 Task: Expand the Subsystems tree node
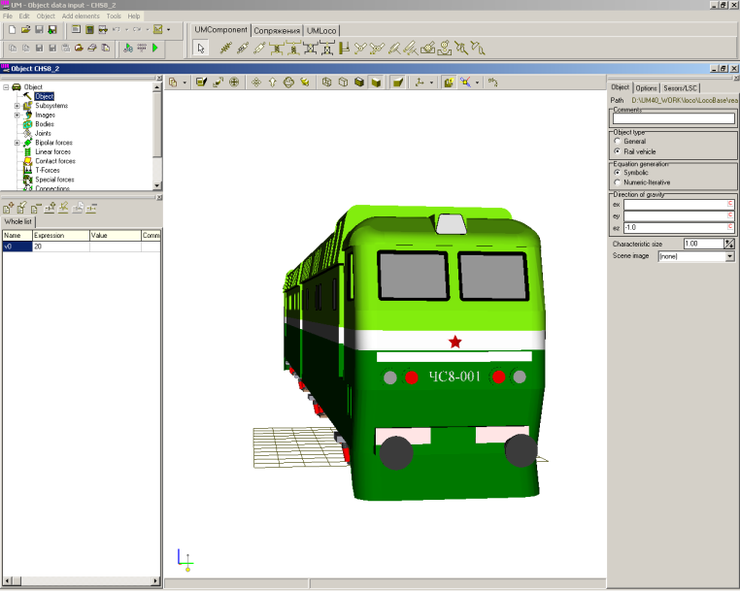point(17,106)
